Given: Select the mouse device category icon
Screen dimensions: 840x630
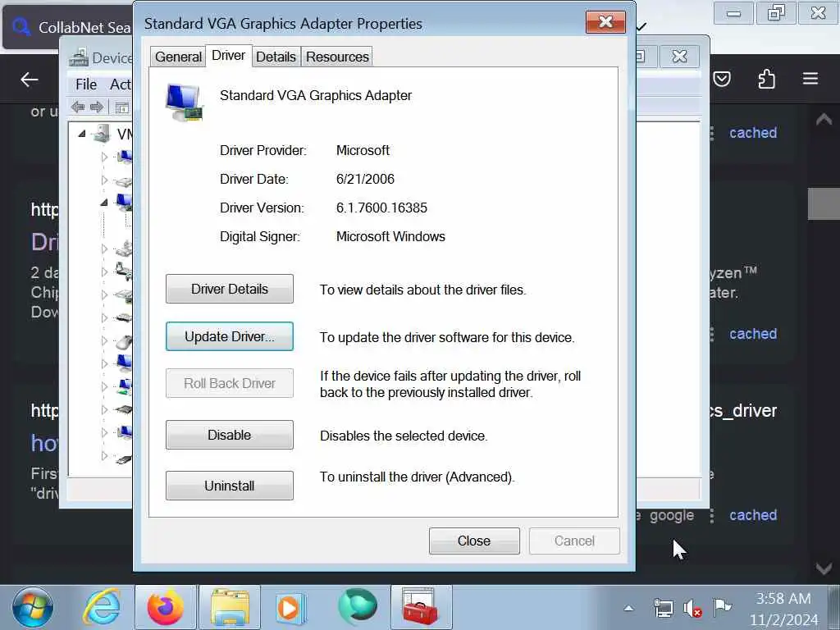Looking at the screenshot, I should [x=125, y=341].
